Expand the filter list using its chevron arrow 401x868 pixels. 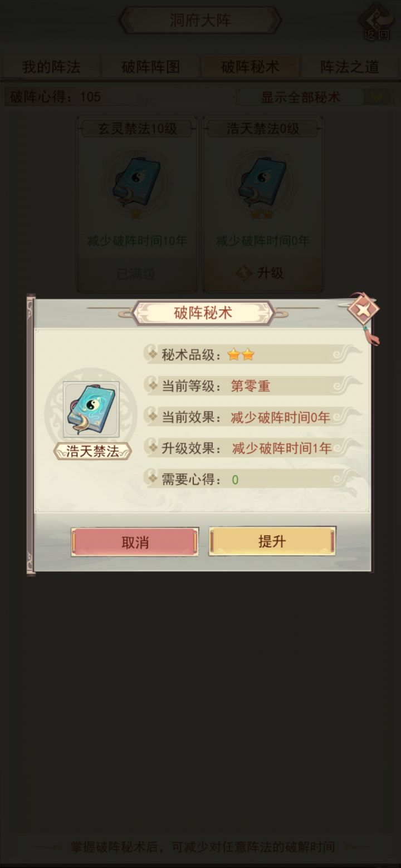pos(377,97)
